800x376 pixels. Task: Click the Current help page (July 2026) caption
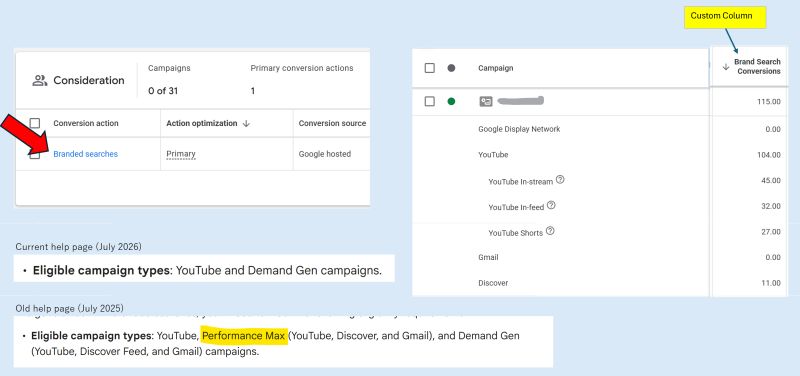(x=79, y=247)
